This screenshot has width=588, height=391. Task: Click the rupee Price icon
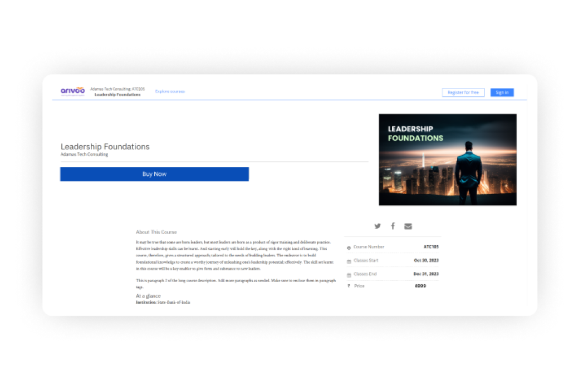point(349,286)
